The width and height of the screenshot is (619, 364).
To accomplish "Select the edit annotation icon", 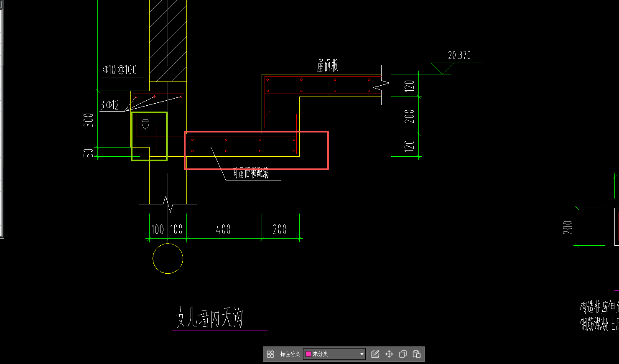I will (x=375, y=354).
